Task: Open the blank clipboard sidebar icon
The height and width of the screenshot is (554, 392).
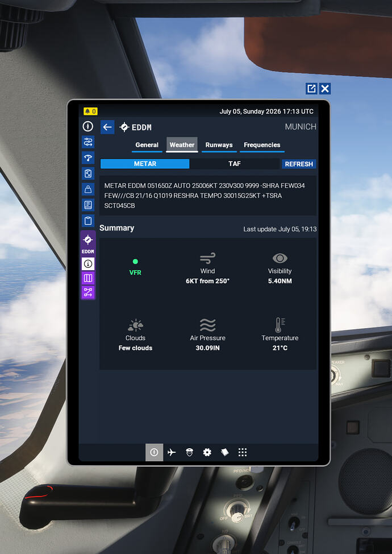Action: point(88,221)
